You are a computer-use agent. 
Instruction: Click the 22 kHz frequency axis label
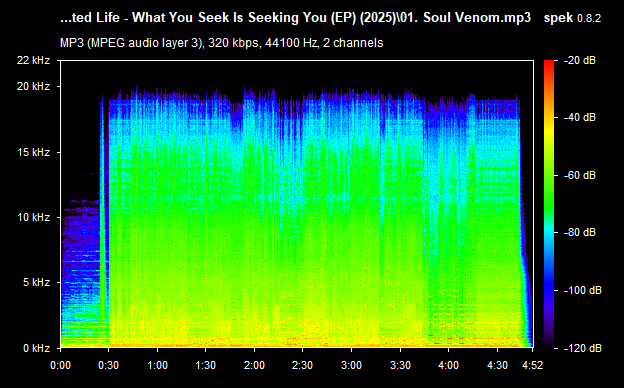tap(33, 60)
